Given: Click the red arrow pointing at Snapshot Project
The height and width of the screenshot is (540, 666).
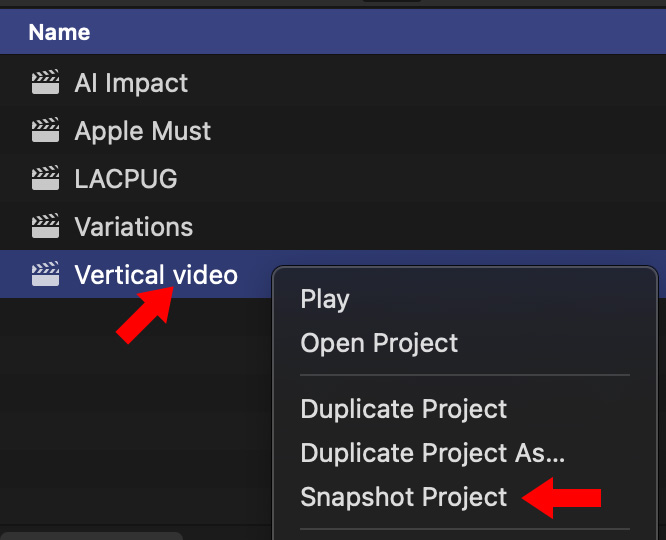Looking at the screenshot, I should point(563,498).
